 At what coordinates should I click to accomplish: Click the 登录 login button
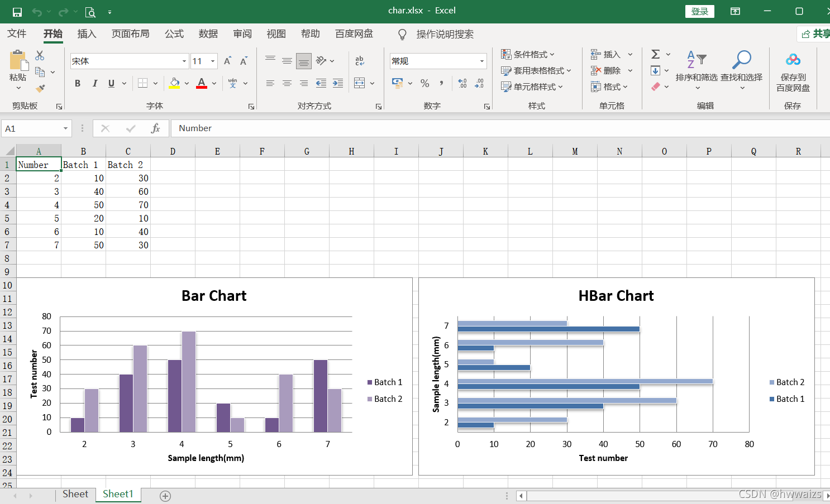(700, 11)
